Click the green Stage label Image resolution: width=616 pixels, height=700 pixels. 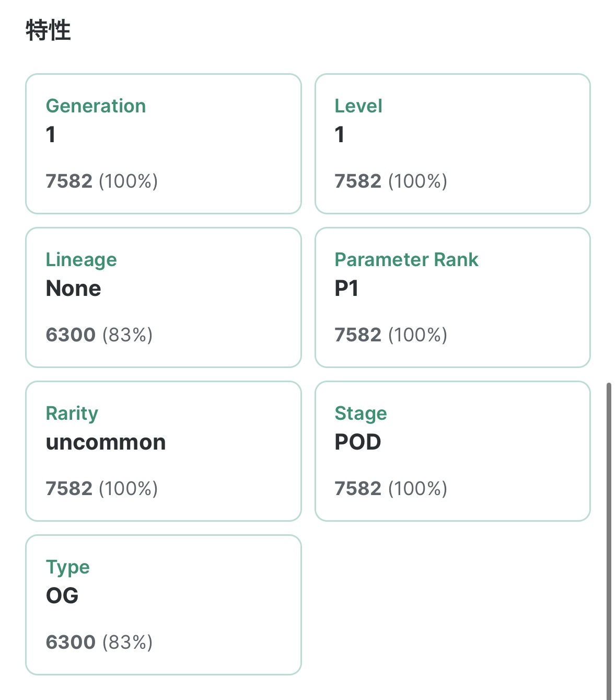click(361, 414)
